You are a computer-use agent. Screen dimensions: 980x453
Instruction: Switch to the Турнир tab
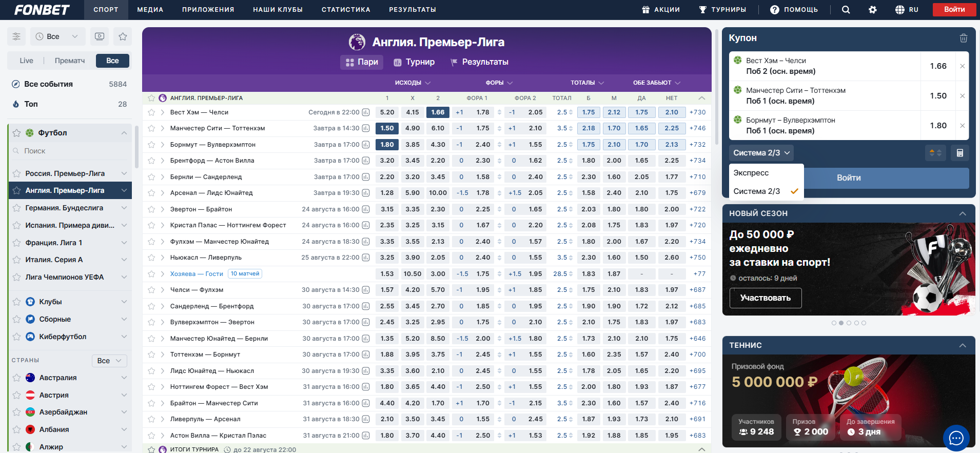click(414, 62)
